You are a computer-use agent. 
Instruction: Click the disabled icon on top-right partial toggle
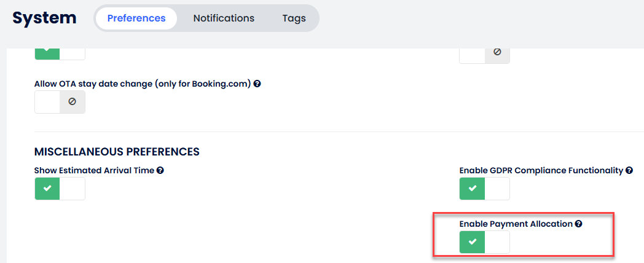497,52
